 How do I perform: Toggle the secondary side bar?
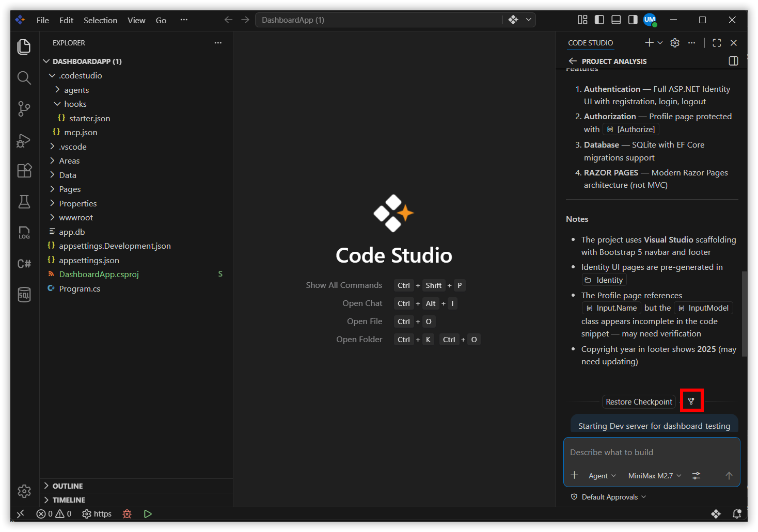633,20
